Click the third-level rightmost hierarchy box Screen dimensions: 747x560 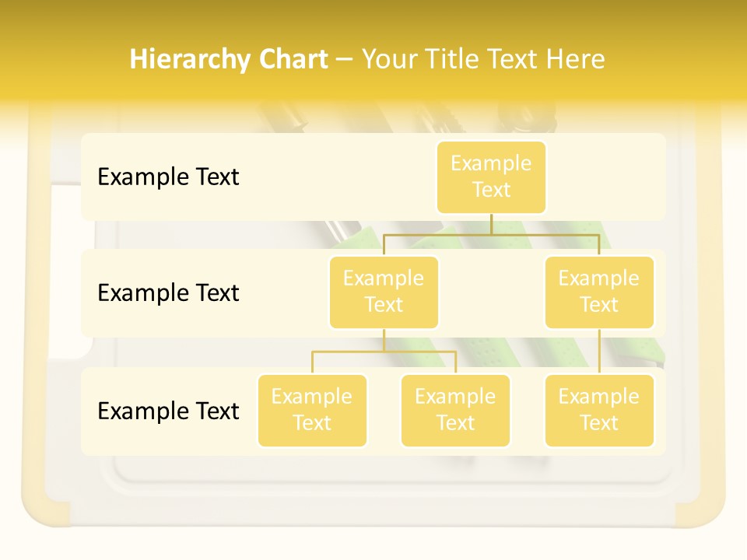coord(599,410)
